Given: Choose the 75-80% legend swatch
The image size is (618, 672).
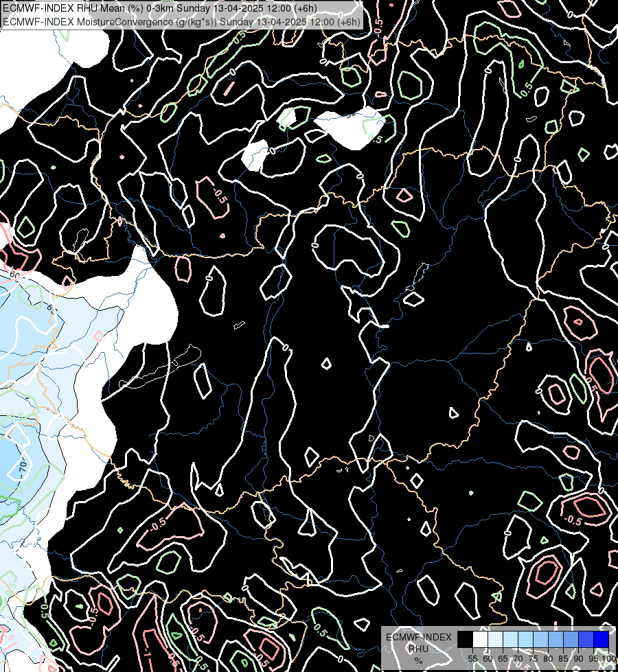Looking at the screenshot, I should (541, 639).
